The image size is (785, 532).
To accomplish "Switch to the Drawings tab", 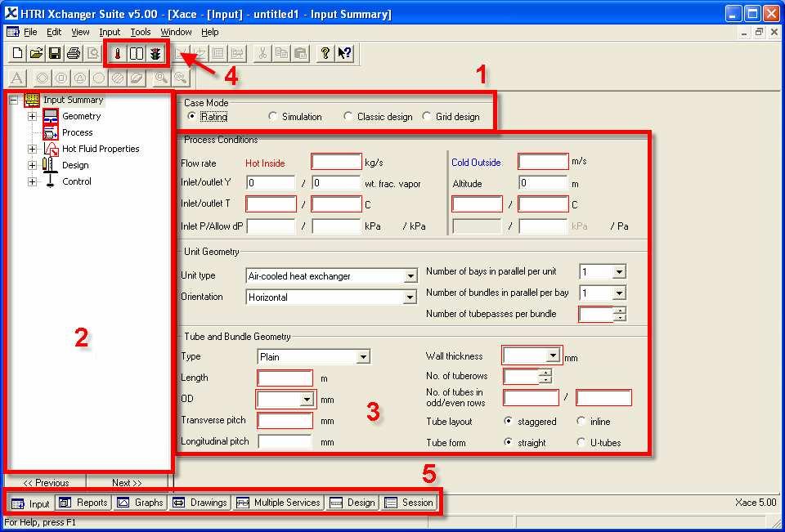I will coord(200,503).
